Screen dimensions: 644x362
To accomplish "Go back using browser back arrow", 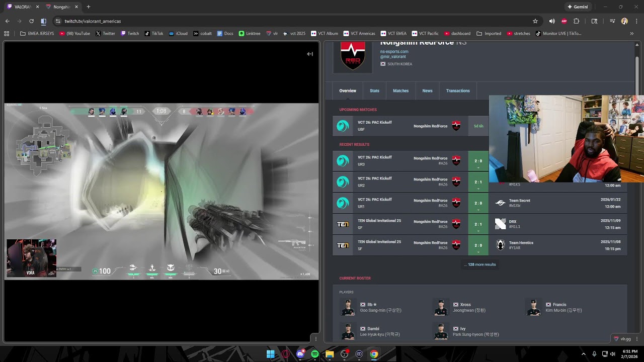I will coord(7,21).
